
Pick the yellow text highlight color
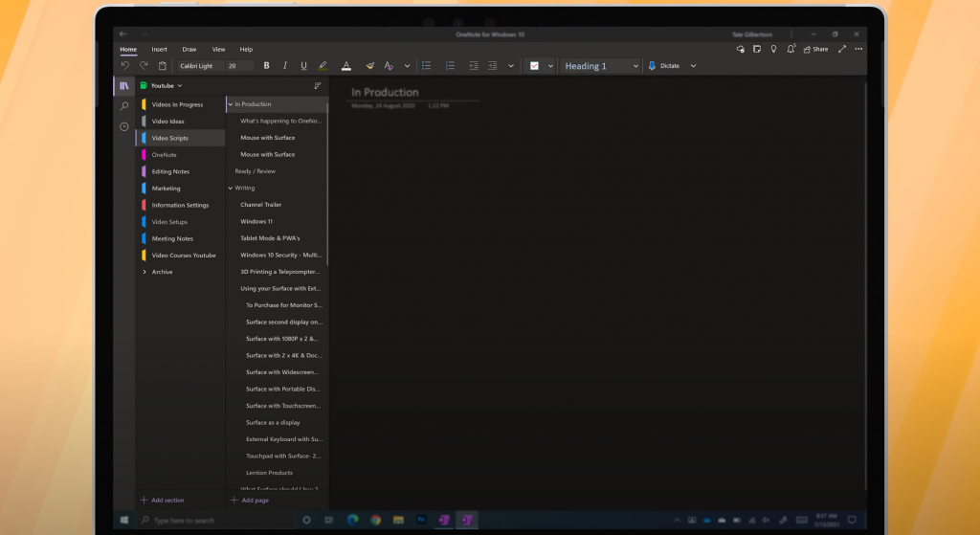(x=323, y=66)
